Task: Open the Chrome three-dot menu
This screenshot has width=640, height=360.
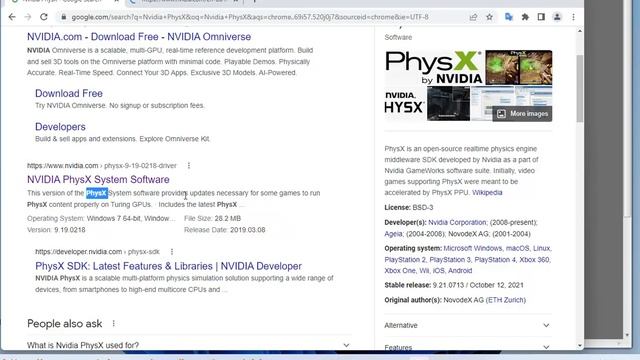Action: tap(573, 17)
